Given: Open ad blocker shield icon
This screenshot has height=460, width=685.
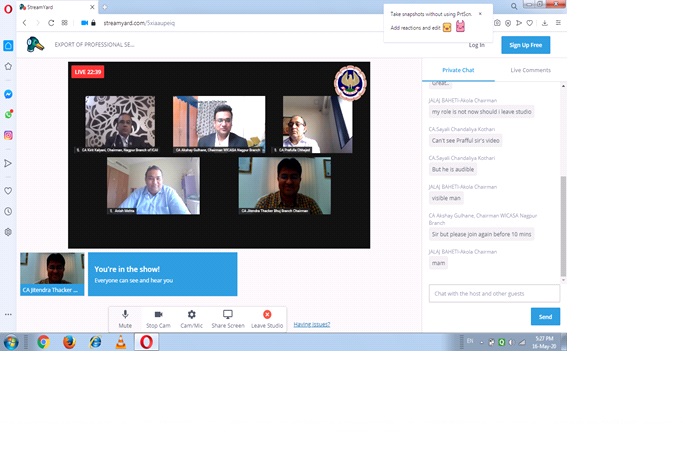Looking at the screenshot, I should (508, 23).
